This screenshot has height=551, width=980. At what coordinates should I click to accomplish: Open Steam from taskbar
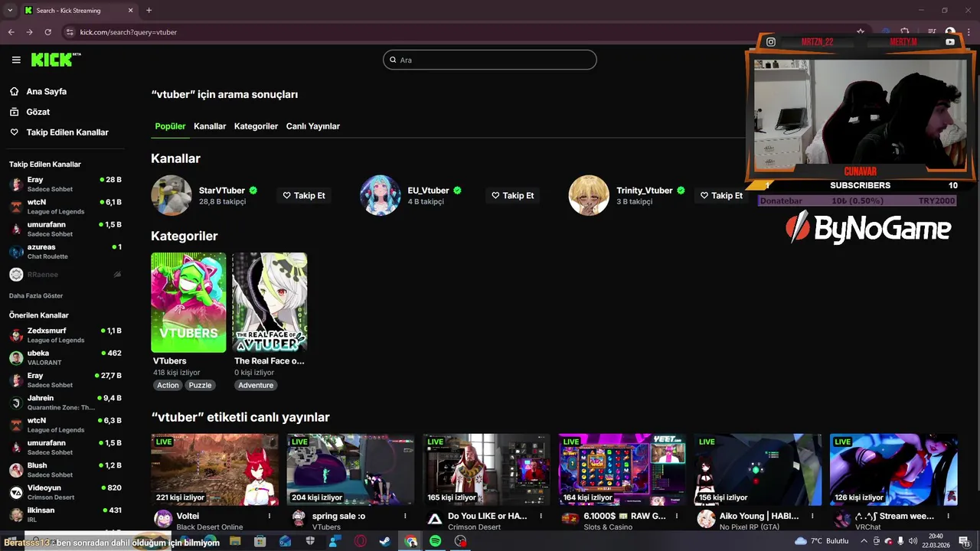click(385, 541)
